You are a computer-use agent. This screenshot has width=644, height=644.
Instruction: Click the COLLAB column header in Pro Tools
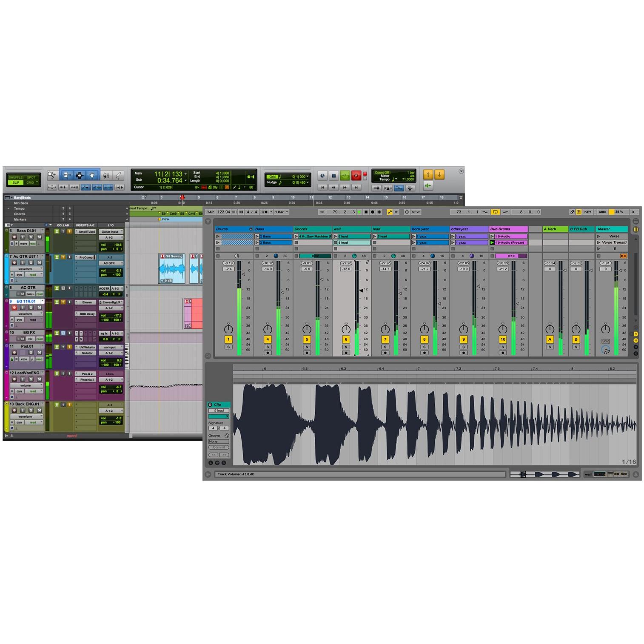click(x=63, y=225)
